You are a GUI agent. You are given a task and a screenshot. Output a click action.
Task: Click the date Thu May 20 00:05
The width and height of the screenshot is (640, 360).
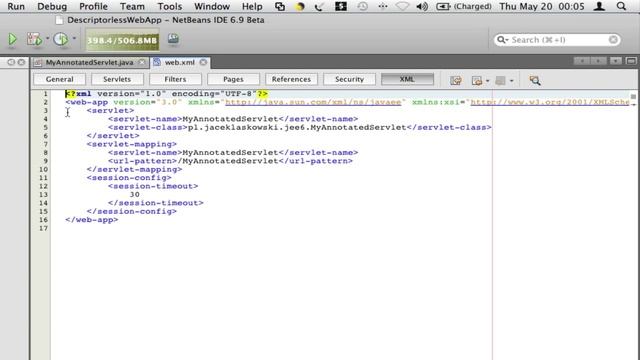click(542, 7)
